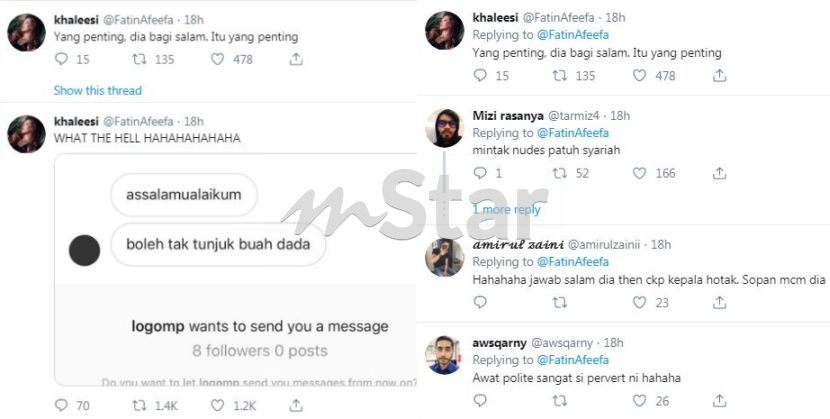Open the embedded Instagram message screenshot
Viewport: 830px width, 419px height.
click(236, 270)
